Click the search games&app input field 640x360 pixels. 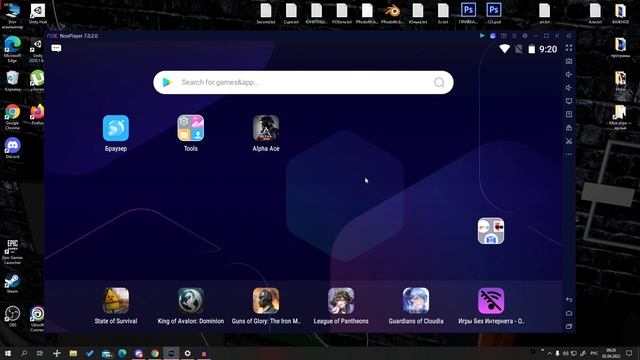tap(303, 82)
